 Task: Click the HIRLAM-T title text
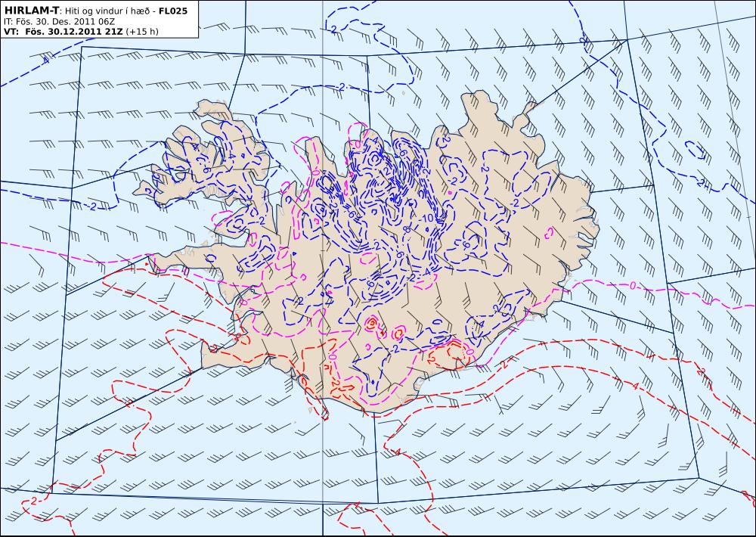31,11
